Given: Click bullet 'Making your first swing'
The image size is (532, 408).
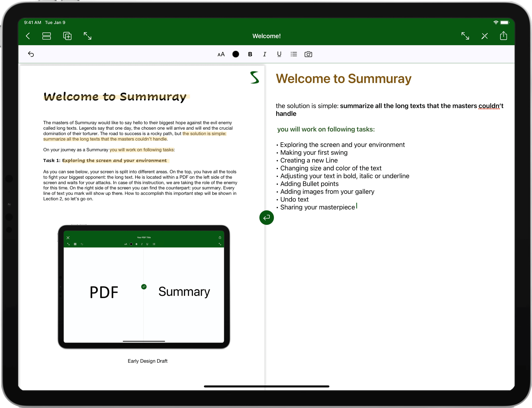Looking at the screenshot, I should point(314,153).
